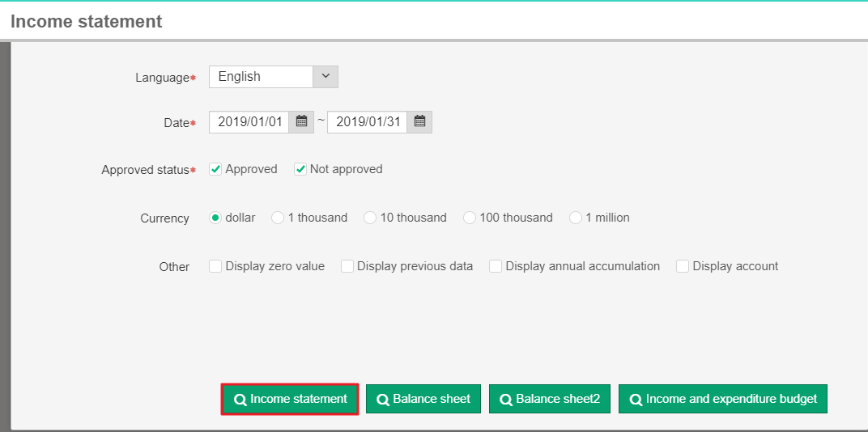Select 100 thousand currency unit
The width and height of the screenshot is (868, 432).
click(470, 218)
